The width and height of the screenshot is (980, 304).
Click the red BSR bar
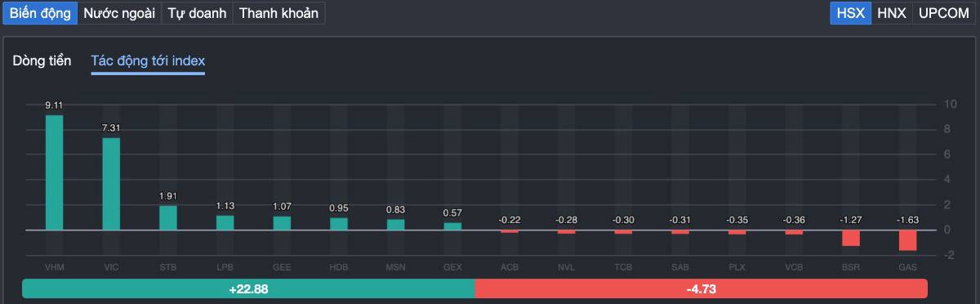[851, 238]
